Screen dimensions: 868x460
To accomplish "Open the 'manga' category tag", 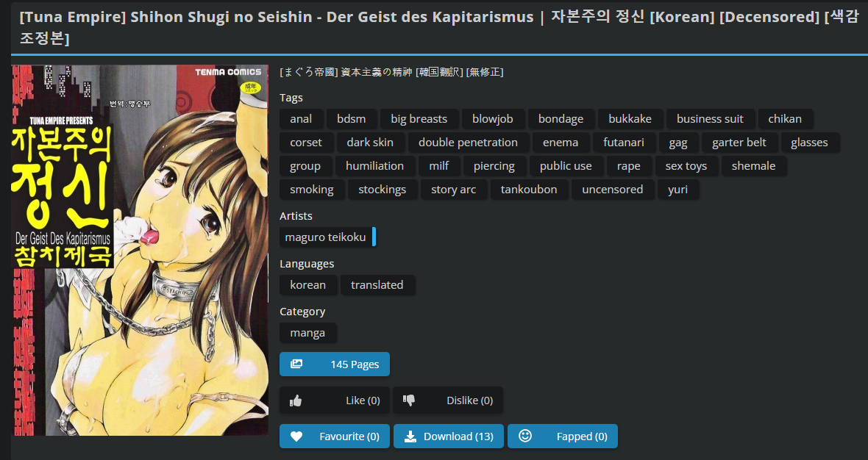I will click(307, 333).
